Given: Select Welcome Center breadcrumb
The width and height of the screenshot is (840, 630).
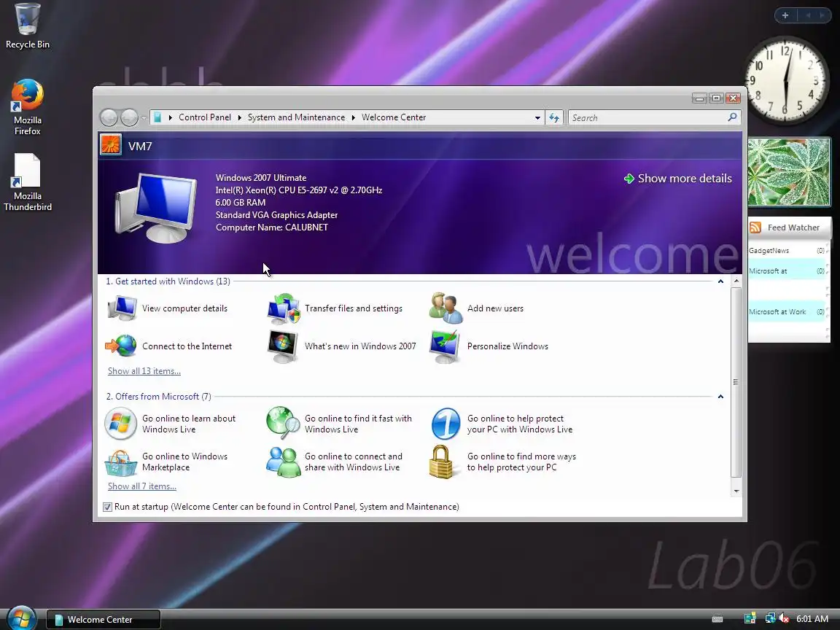Looking at the screenshot, I should point(394,117).
